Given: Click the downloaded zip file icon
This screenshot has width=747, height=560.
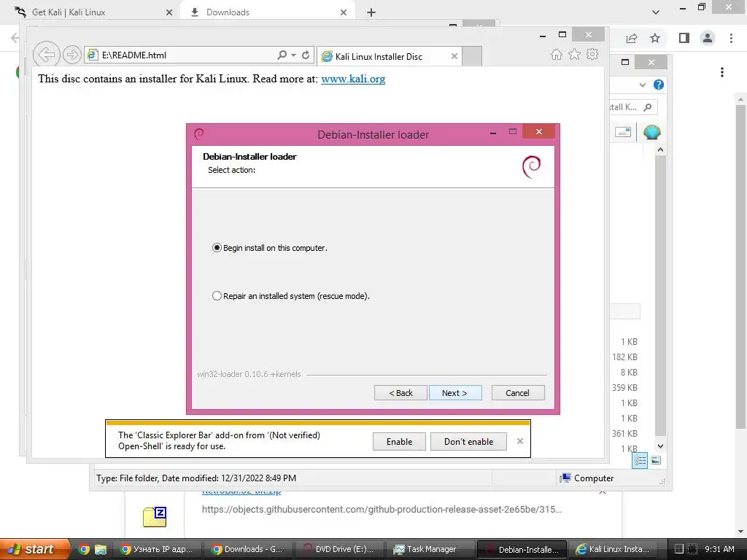Looking at the screenshot, I should click(x=155, y=517).
